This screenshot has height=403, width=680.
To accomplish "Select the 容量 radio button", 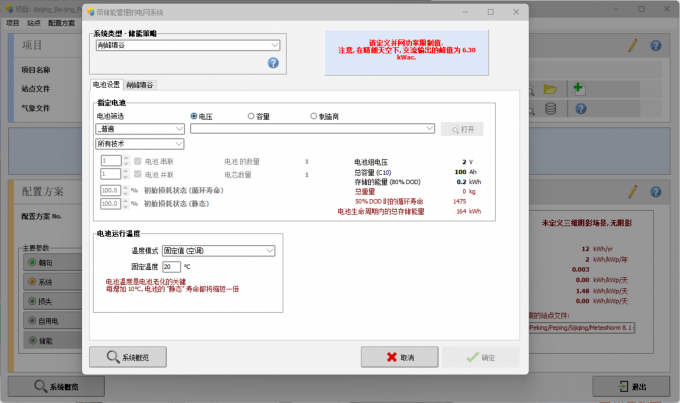I will point(251,116).
